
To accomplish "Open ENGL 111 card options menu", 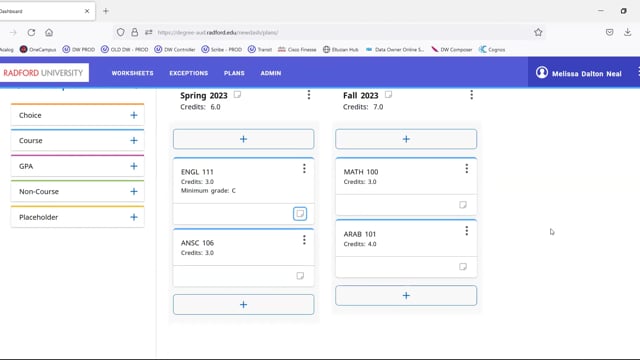I will pyautogui.click(x=304, y=169).
